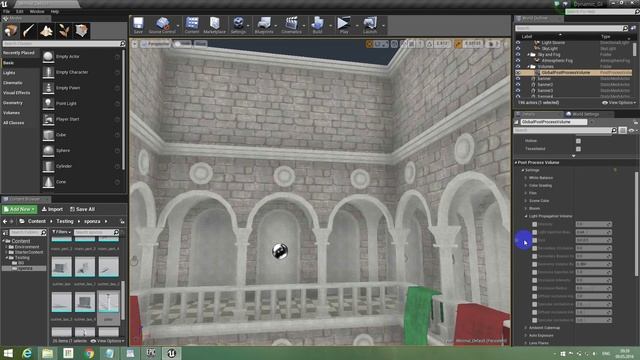This screenshot has height=360, width=640.
Task: Select the Landscape mode icon
Action: pyautogui.click(x=46, y=31)
